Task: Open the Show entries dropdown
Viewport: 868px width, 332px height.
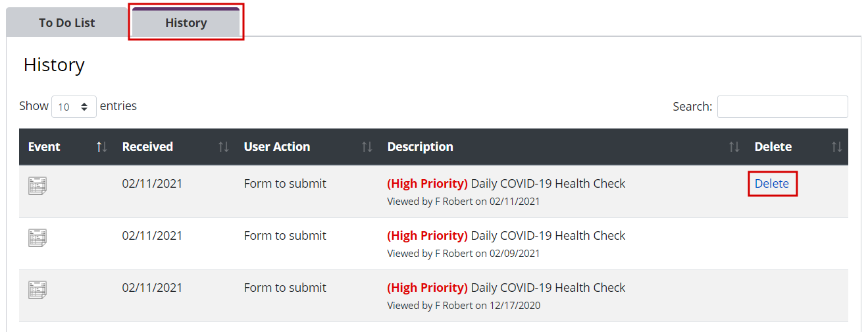Action: point(74,107)
